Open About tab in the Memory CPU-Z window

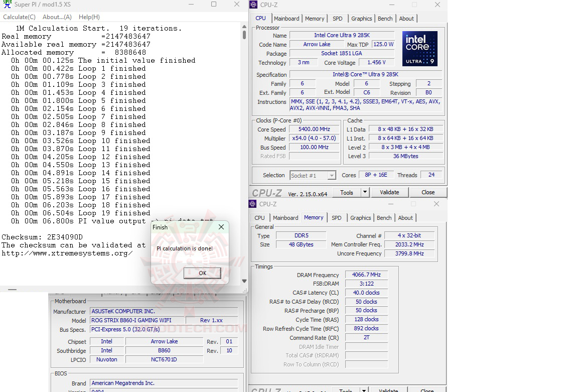405,218
